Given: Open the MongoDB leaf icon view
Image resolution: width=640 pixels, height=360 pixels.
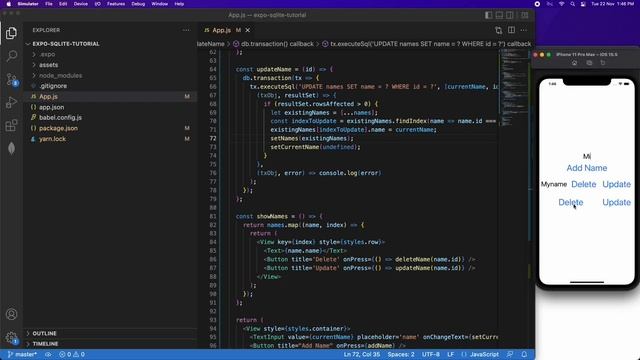Looking at the screenshot, I should [11, 148].
